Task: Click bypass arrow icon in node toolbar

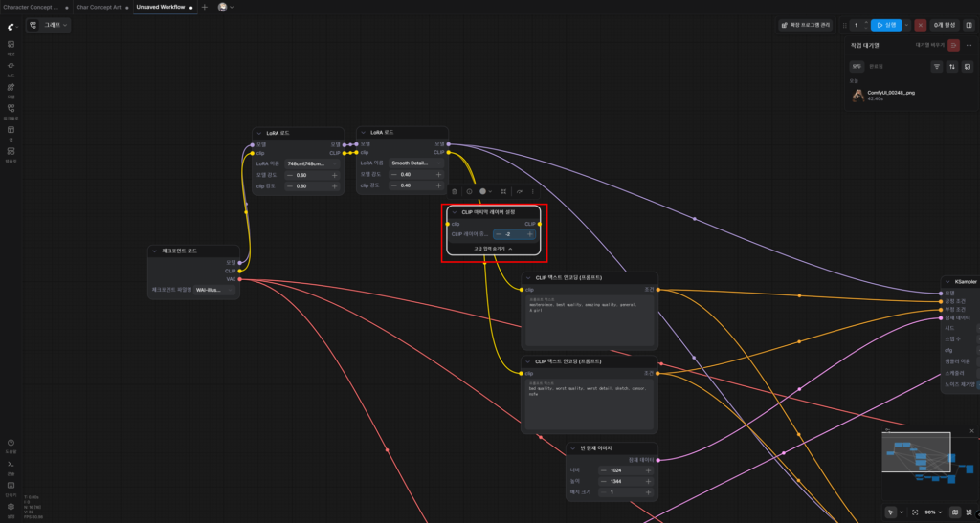Action: [519, 191]
